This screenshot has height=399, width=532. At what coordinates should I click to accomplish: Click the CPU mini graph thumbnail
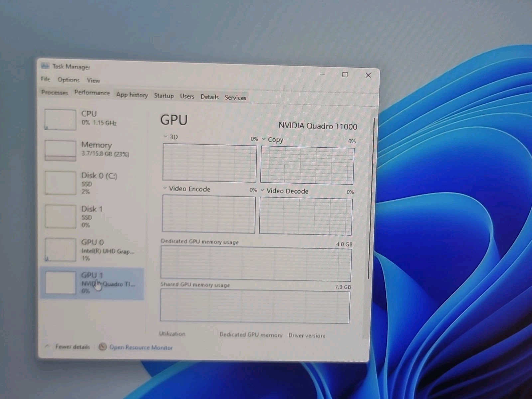tap(60, 120)
